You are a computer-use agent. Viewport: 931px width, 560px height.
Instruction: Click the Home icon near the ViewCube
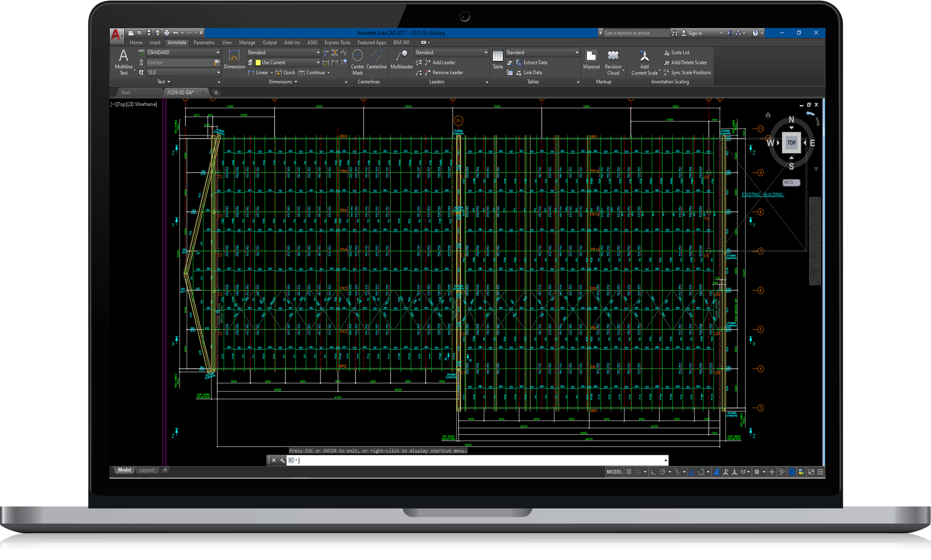768,115
